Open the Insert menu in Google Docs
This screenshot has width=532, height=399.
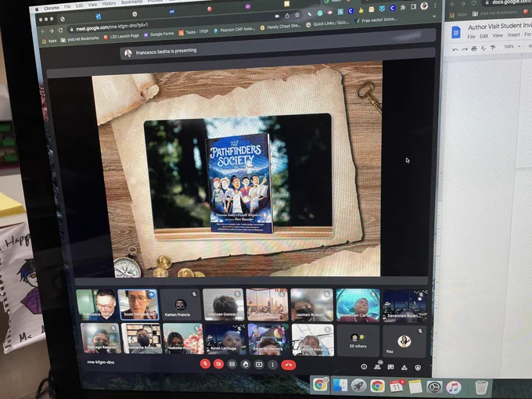click(514, 34)
